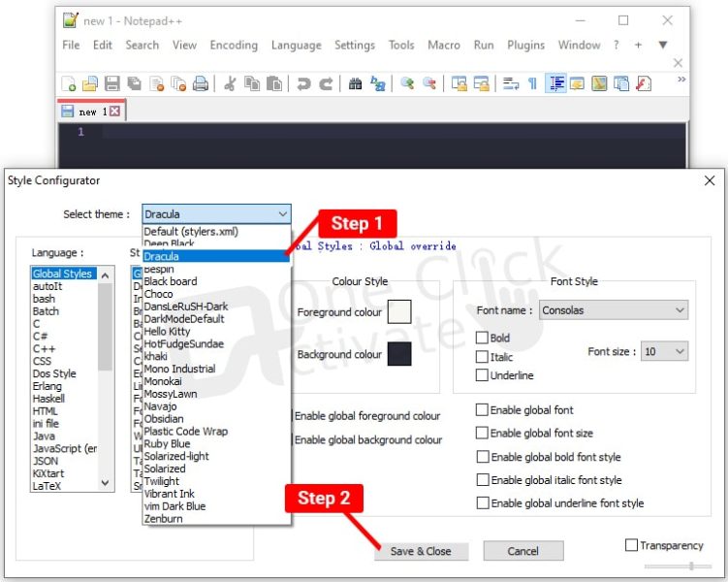Toggle the Transparency checkbox
The image size is (728, 582).
(x=631, y=545)
